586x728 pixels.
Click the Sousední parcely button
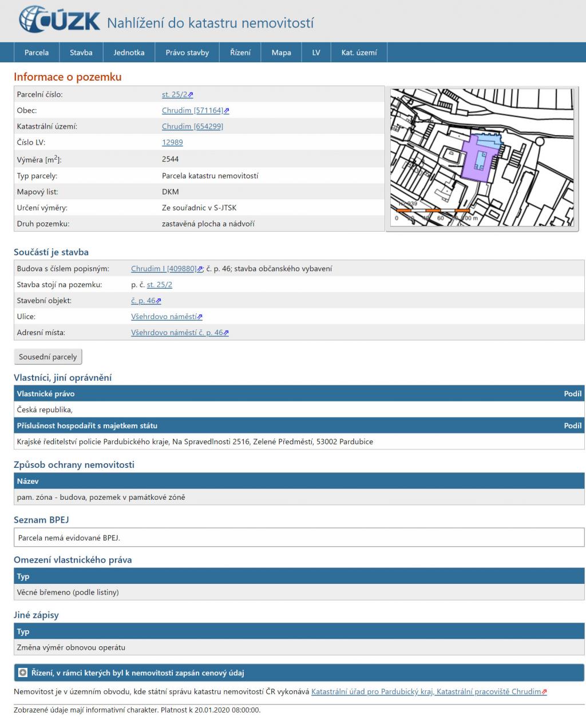(48, 357)
